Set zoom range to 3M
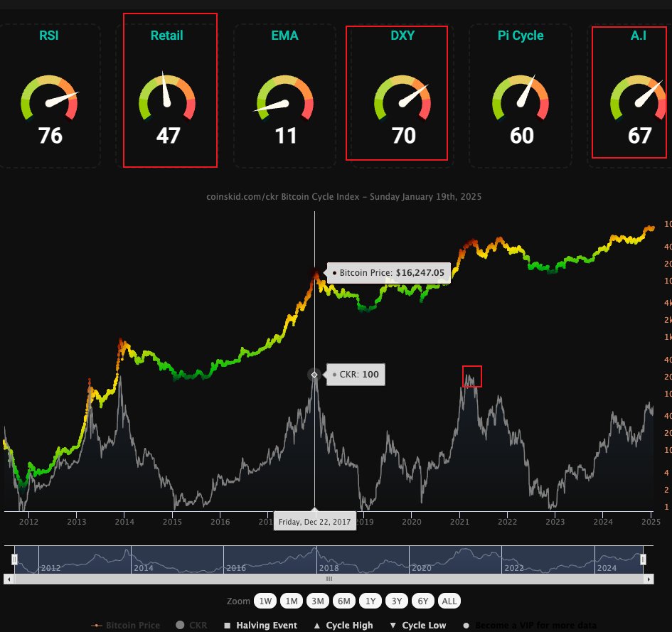 (318, 601)
